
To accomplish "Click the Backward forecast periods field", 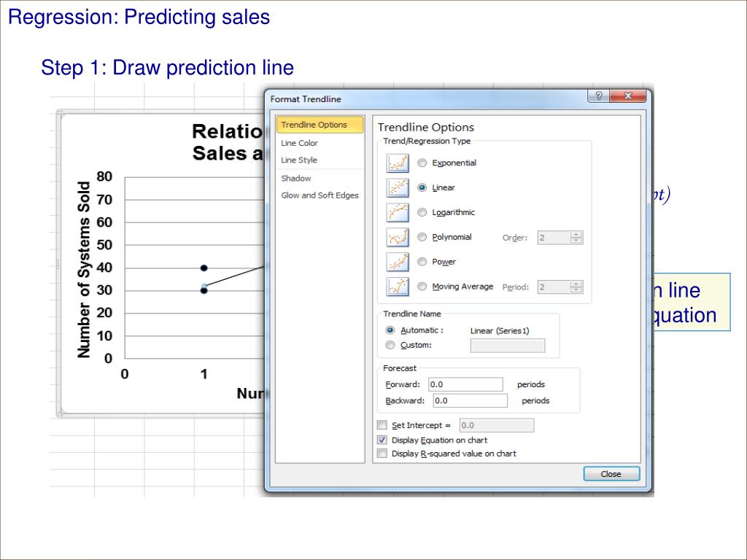I will 471,400.
